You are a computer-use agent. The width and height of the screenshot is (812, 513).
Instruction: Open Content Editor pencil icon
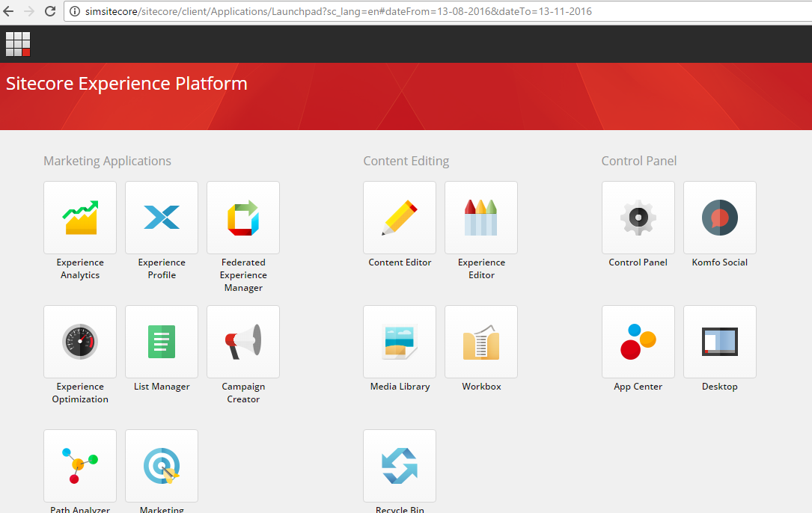pyautogui.click(x=400, y=218)
